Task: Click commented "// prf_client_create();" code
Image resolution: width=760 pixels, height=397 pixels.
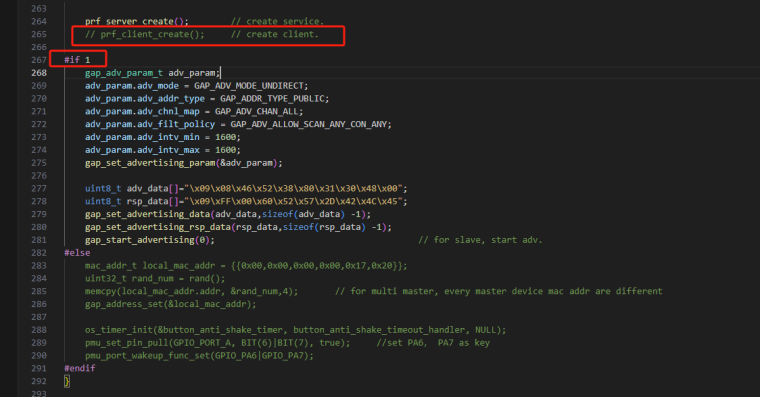Action: (x=145, y=34)
